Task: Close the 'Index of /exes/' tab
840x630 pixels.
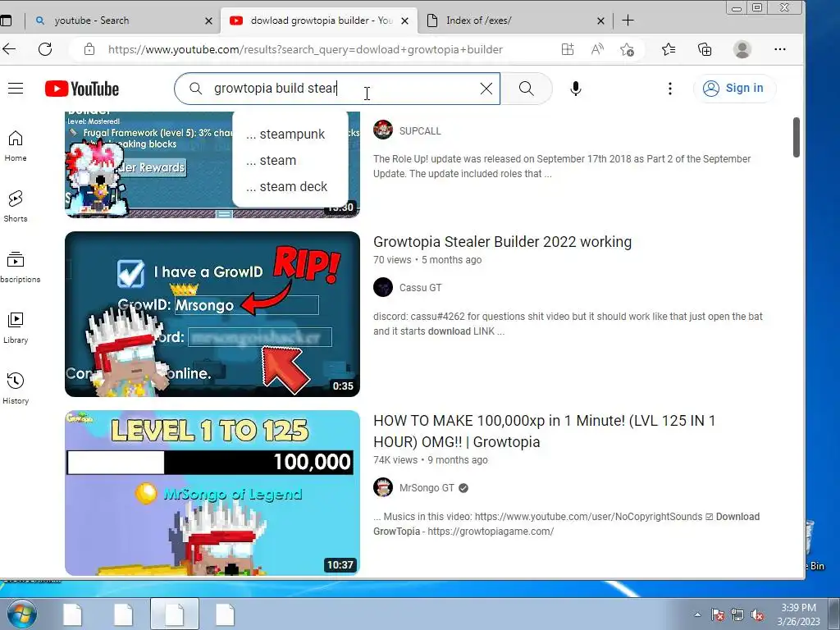Action: coord(600,21)
